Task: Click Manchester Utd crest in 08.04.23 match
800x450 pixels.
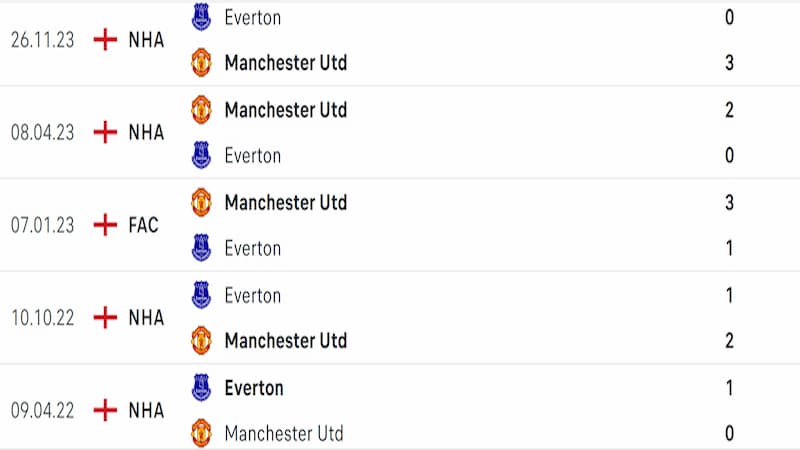Action: click(202, 109)
